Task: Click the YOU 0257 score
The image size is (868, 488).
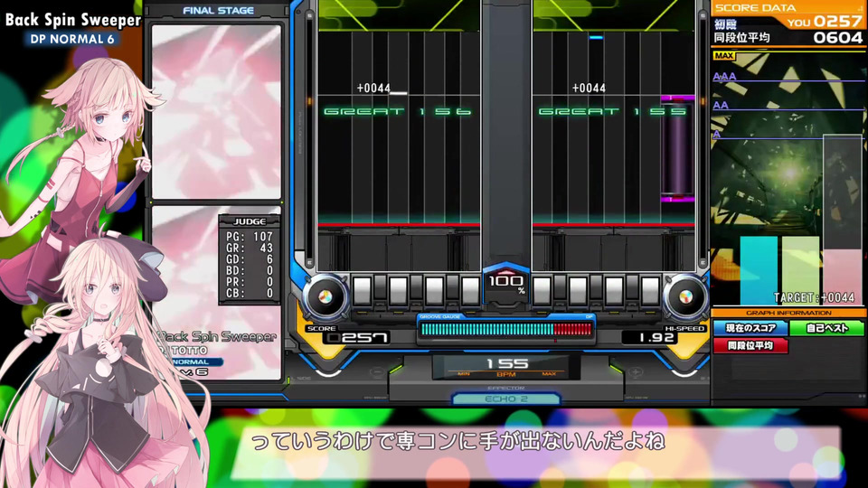Action: [825, 22]
